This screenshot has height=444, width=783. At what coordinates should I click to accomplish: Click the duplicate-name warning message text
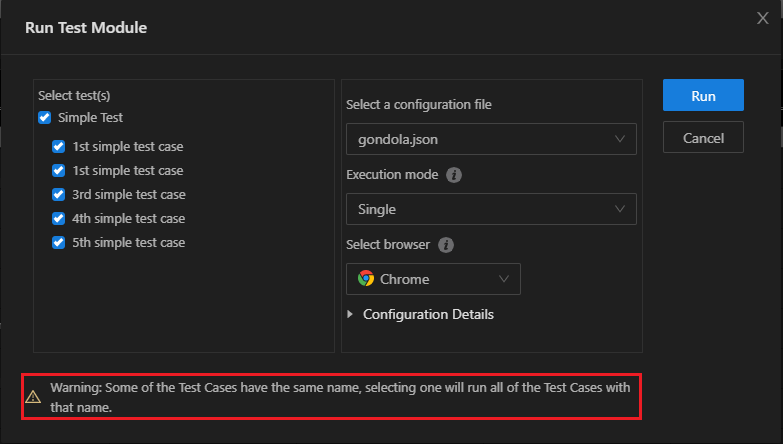[x=340, y=396]
